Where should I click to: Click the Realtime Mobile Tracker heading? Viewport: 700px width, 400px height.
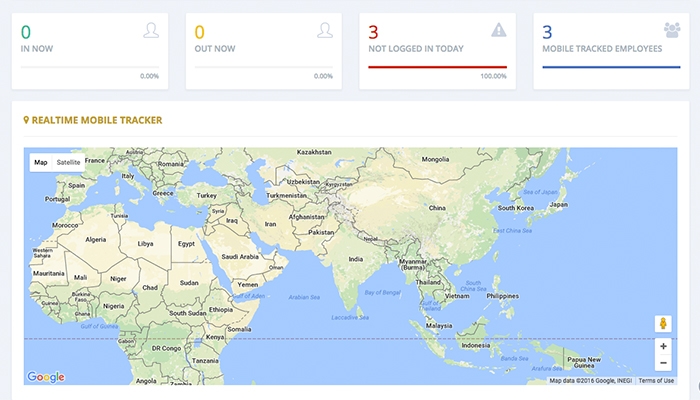point(97,121)
